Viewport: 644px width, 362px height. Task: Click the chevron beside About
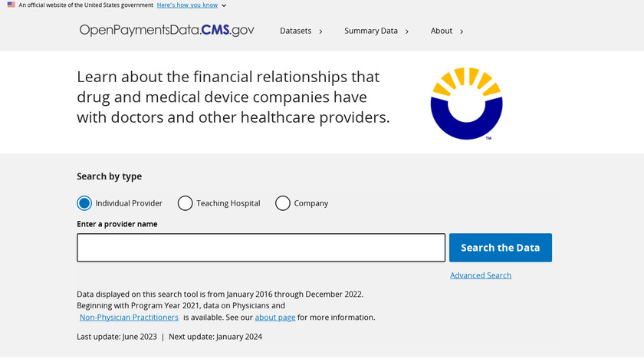[x=462, y=31]
